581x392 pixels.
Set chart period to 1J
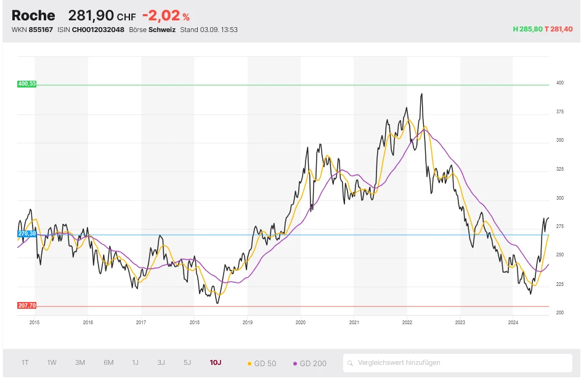[135, 362]
